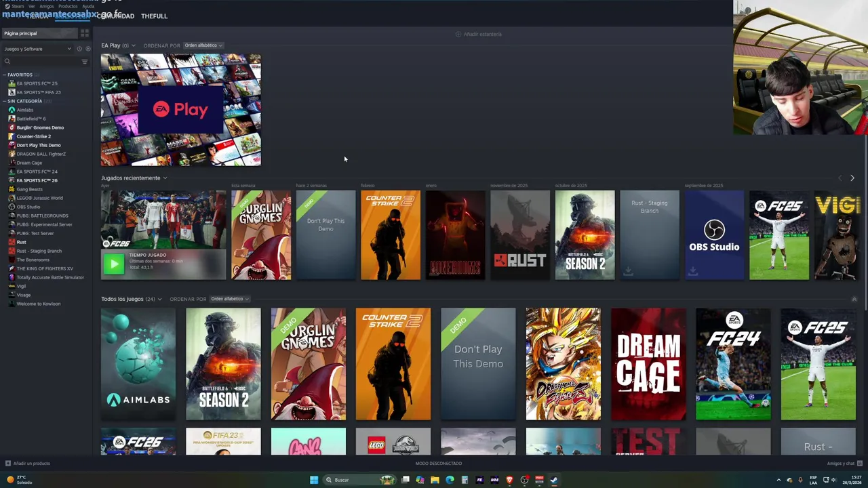Viewport: 868px width, 488px height.
Task: Collapse Todos los juegos shelf chevron at right
Action: pyautogui.click(x=854, y=299)
